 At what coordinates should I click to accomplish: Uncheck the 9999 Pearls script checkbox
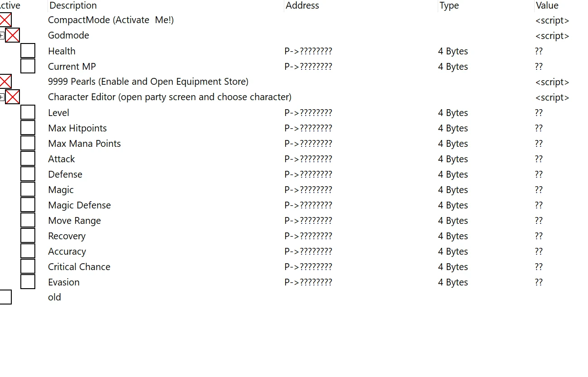[x=5, y=82]
